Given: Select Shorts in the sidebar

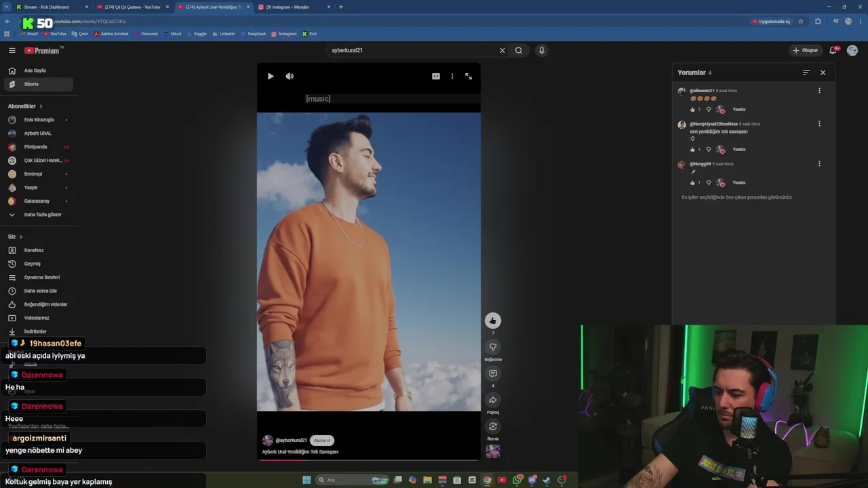Looking at the screenshot, I should (38, 84).
